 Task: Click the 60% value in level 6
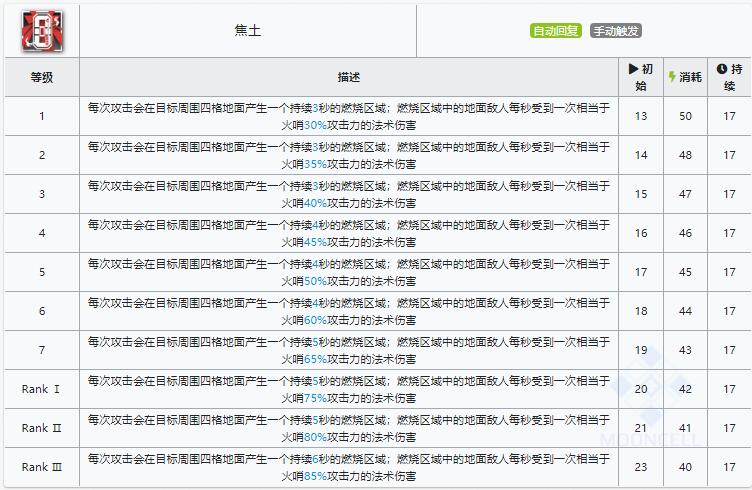pos(315,320)
